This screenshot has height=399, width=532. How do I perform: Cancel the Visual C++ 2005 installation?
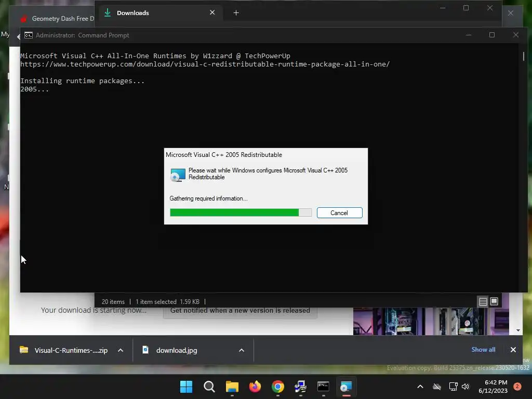tap(339, 212)
